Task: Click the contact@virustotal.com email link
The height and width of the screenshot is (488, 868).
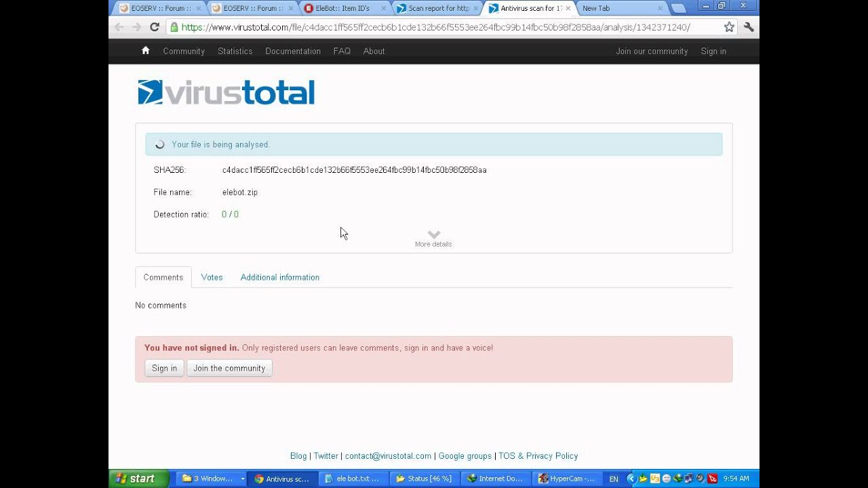Action: click(388, 456)
